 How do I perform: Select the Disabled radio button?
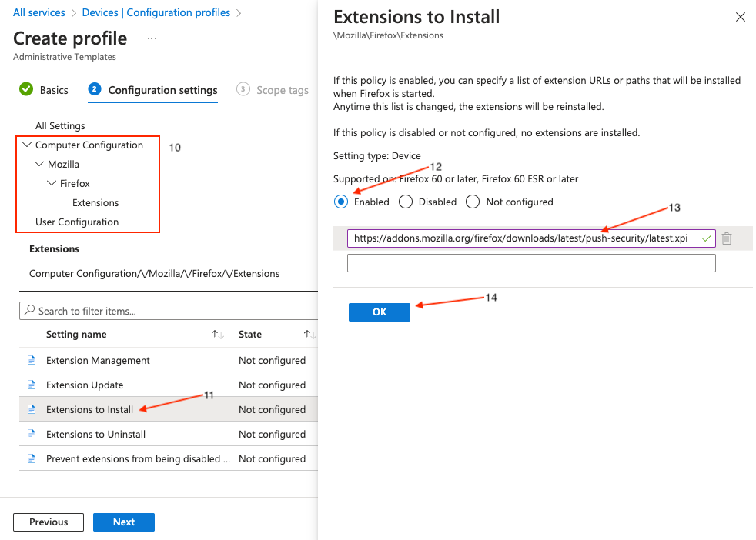pyautogui.click(x=406, y=202)
